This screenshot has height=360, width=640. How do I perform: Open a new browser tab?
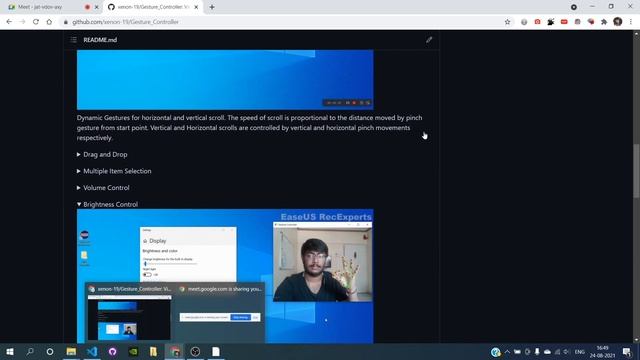click(x=212, y=7)
